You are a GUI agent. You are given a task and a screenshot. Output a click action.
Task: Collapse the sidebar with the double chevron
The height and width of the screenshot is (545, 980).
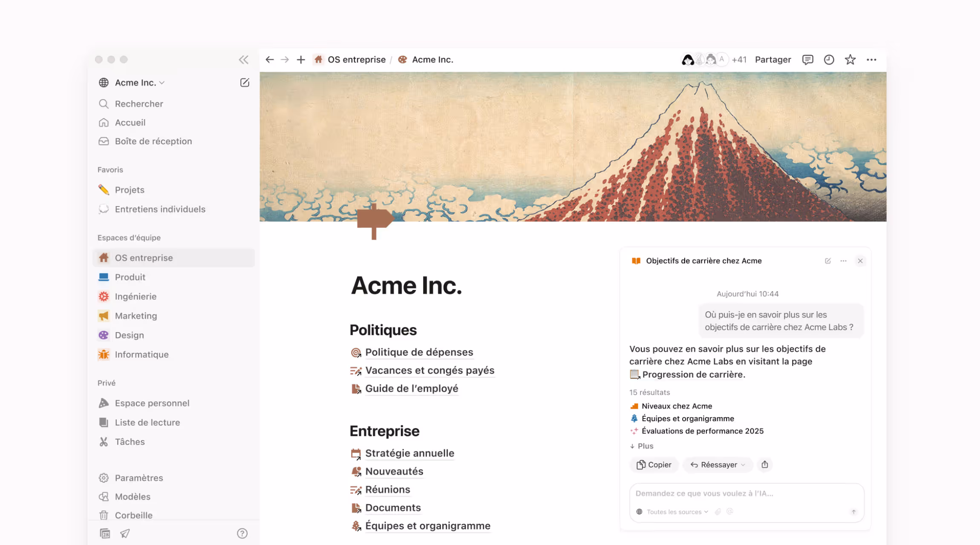(243, 60)
